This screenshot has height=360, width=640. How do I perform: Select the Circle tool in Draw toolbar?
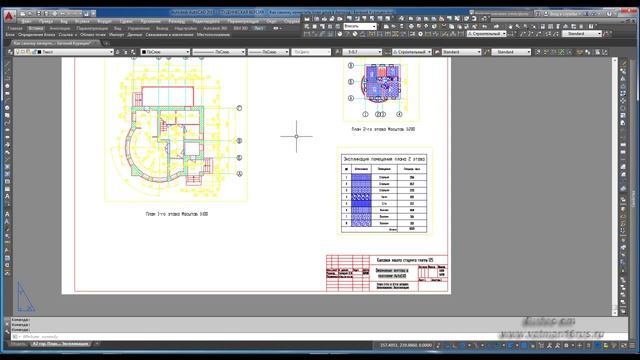pyautogui.click(x=7, y=108)
